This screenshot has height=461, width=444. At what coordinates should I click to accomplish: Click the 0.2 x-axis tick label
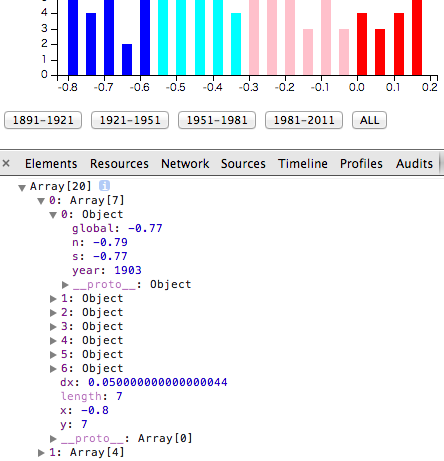(x=429, y=87)
